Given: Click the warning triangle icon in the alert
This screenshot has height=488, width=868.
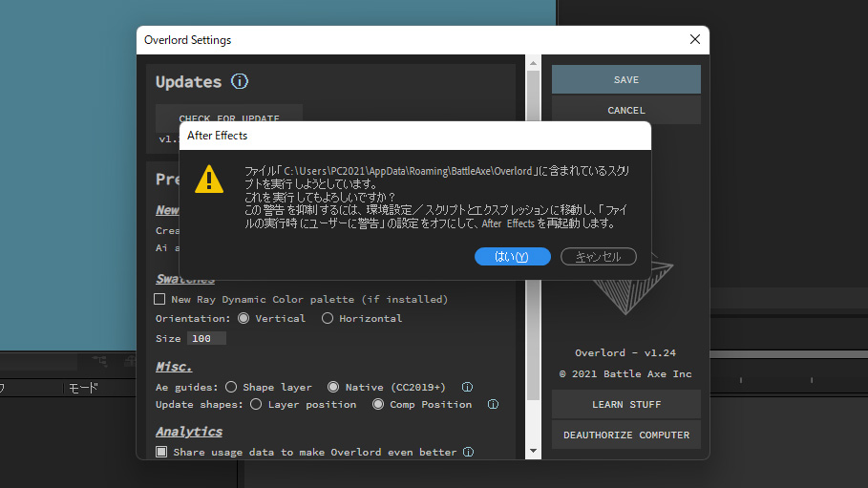Looking at the screenshot, I should [x=209, y=180].
